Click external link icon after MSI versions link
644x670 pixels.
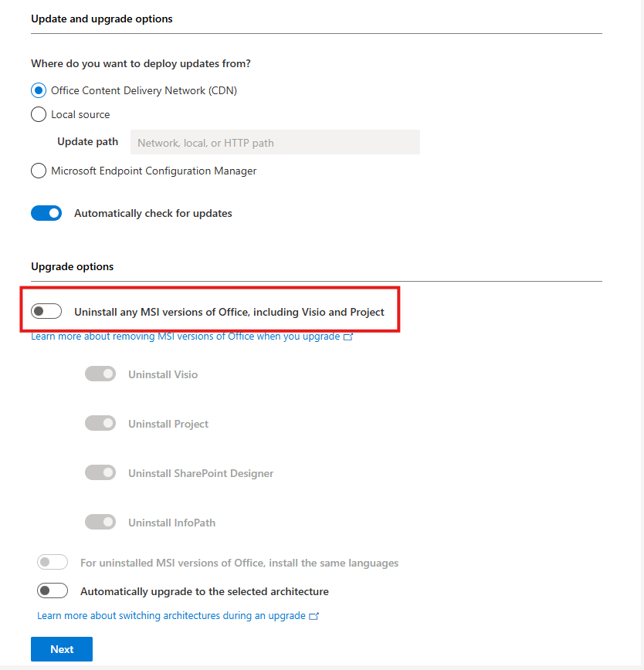348,337
